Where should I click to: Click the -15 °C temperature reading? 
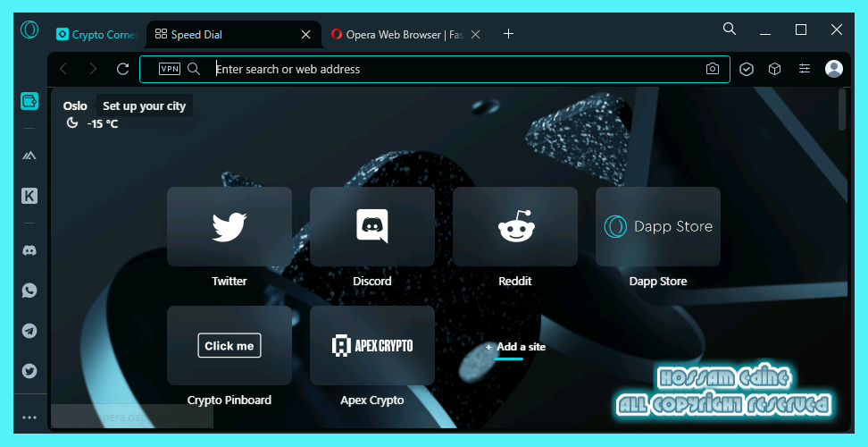103,124
